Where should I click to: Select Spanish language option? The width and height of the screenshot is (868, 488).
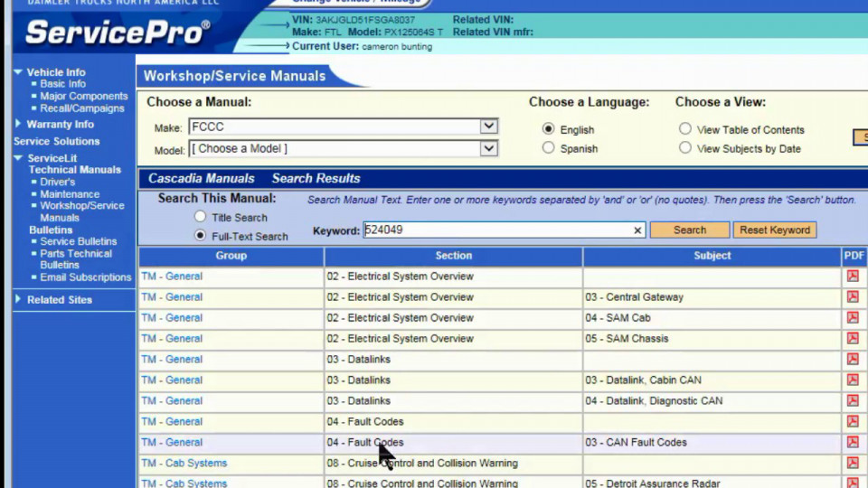[548, 147]
